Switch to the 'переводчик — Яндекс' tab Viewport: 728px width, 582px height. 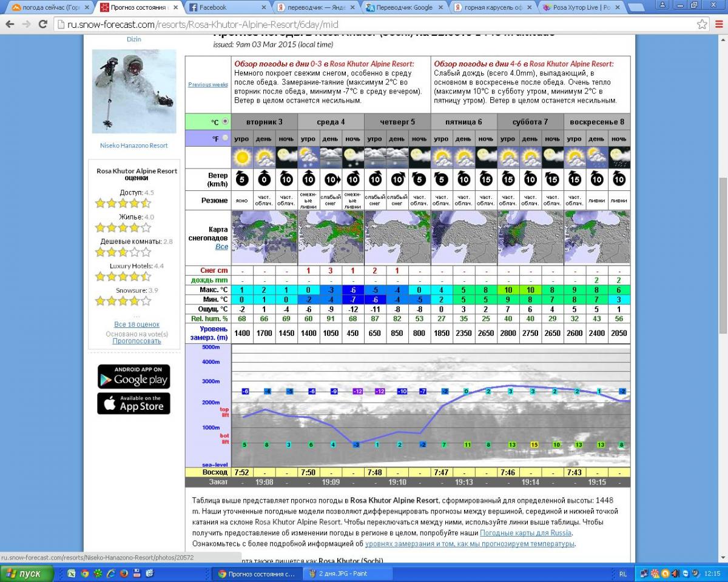click(315, 7)
